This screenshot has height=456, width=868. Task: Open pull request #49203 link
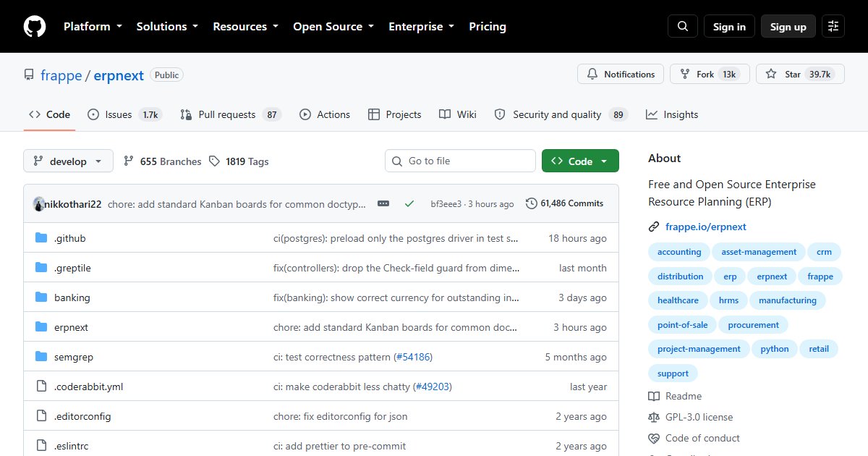[x=433, y=387]
